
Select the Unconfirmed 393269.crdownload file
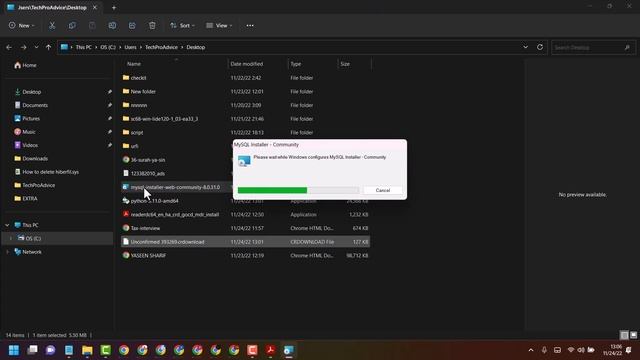245,242
